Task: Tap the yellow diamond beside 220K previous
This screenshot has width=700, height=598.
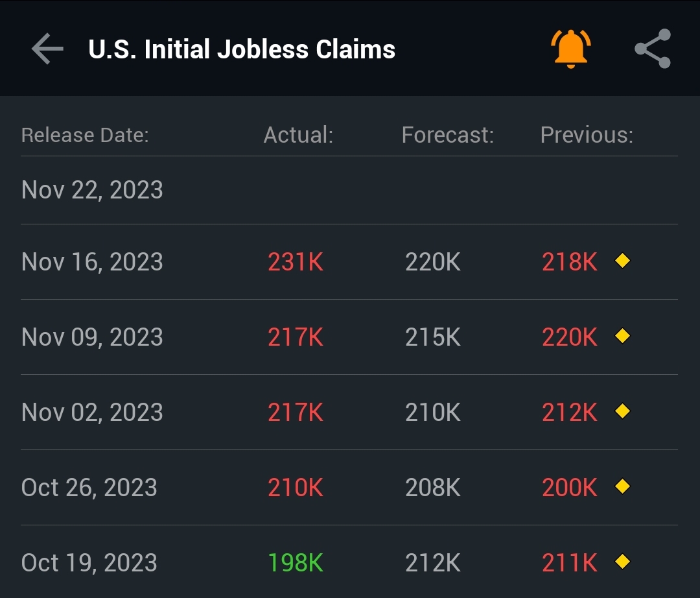Action: pyautogui.click(x=622, y=336)
